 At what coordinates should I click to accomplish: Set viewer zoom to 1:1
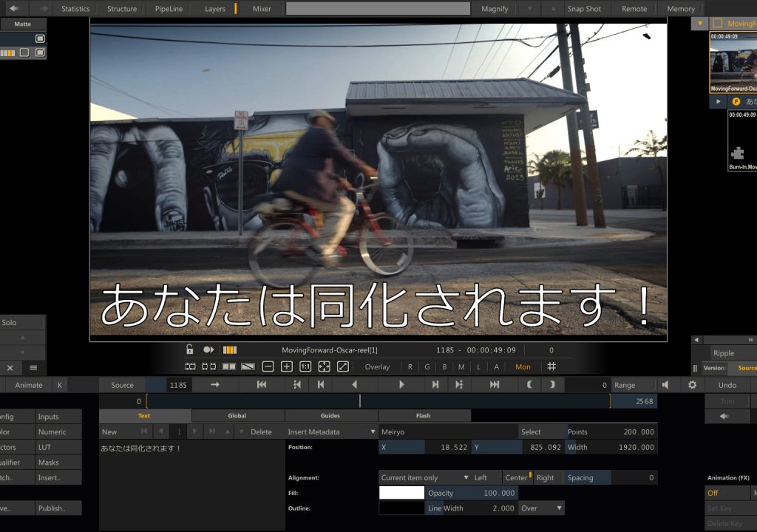305,367
